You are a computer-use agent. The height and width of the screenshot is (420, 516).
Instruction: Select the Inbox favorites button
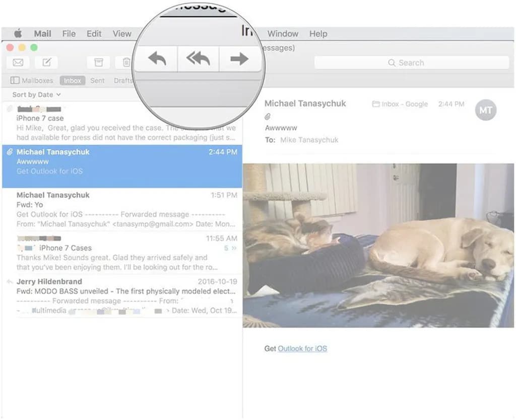click(x=72, y=81)
